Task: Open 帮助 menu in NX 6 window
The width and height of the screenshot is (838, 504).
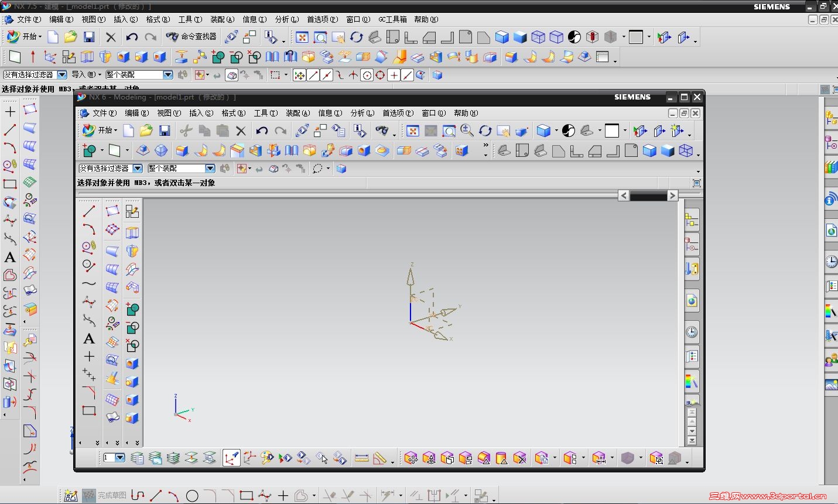Action: pyautogui.click(x=466, y=113)
